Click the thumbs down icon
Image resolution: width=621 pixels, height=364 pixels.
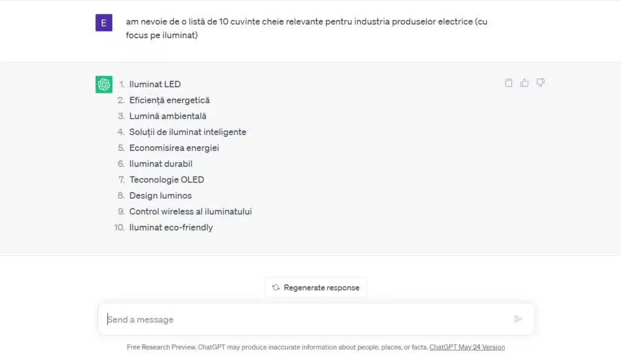[540, 83]
